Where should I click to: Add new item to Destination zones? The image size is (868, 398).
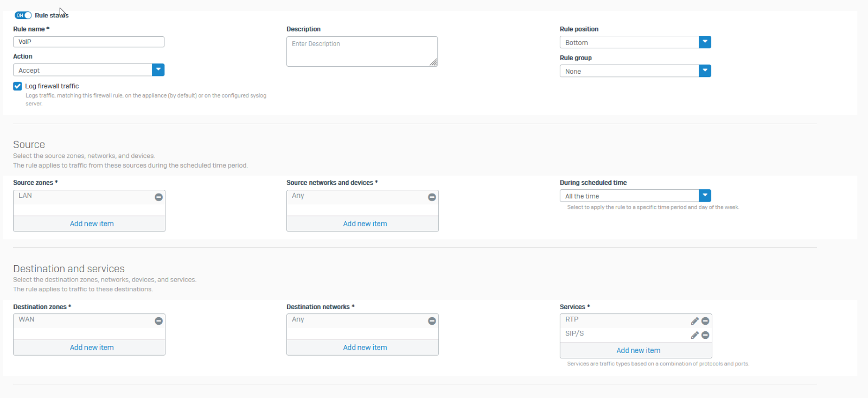[x=92, y=347]
